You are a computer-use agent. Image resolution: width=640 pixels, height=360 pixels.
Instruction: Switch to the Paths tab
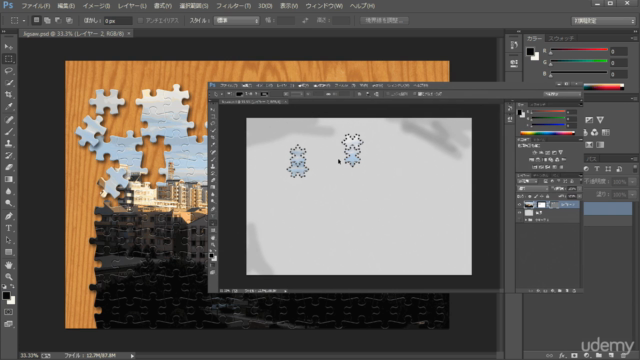[x=591, y=159]
